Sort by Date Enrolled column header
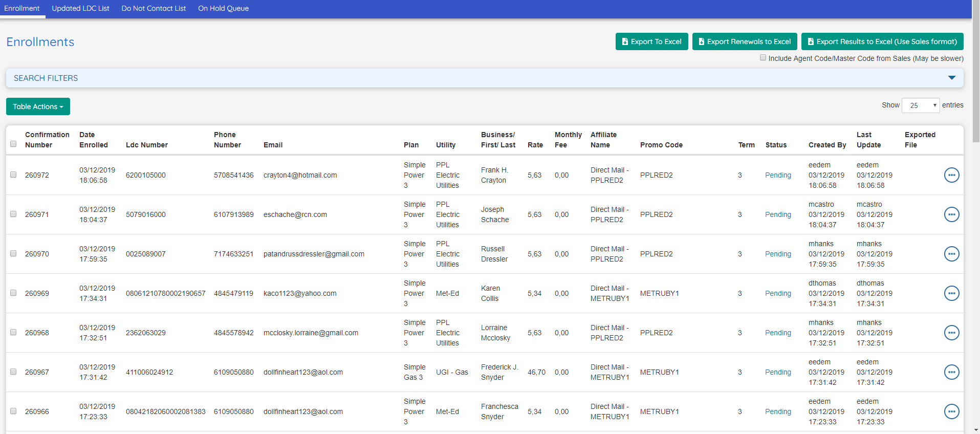The height and width of the screenshot is (434, 980). click(94, 140)
